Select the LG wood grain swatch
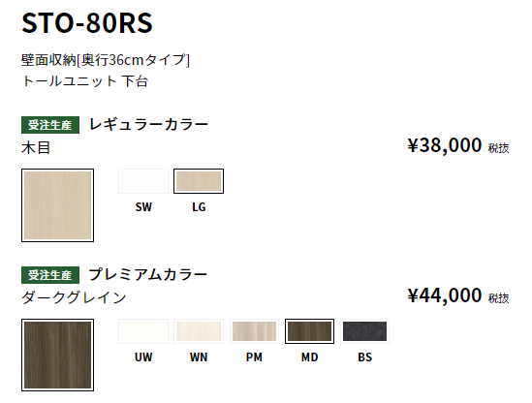The width and height of the screenshot is (532, 403). coord(199,181)
